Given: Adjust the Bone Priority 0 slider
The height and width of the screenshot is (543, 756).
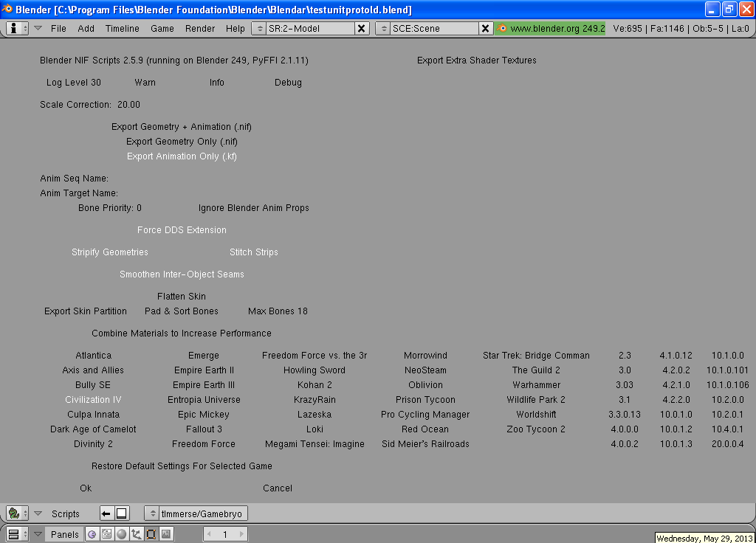Looking at the screenshot, I should click(110, 207).
